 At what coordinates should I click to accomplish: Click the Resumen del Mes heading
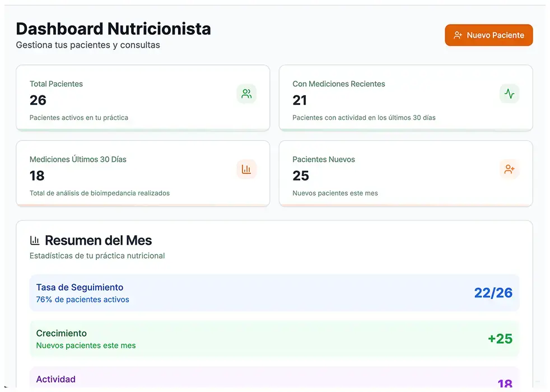pyautogui.click(x=99, y=240)
